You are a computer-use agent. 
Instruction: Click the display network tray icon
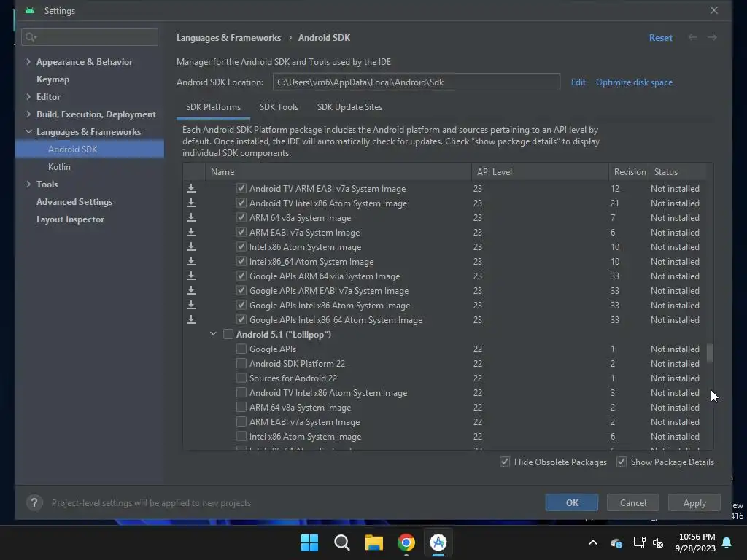[x=639, y=542]
